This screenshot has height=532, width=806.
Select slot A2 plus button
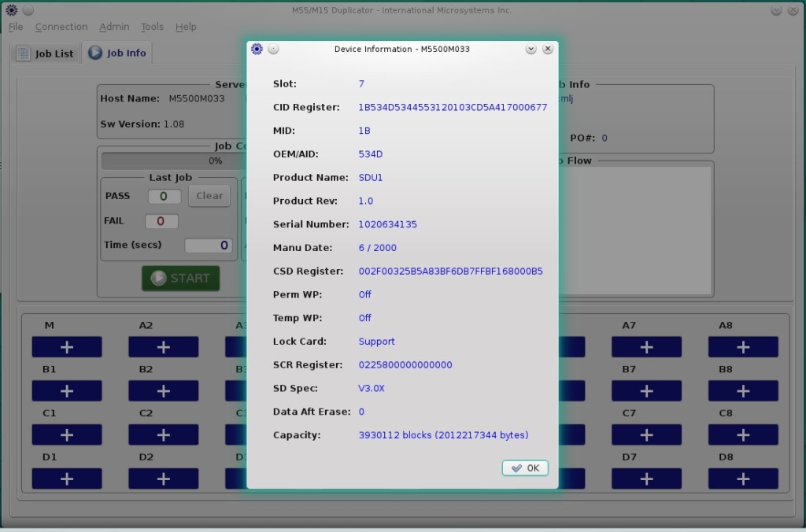(164, 347)
